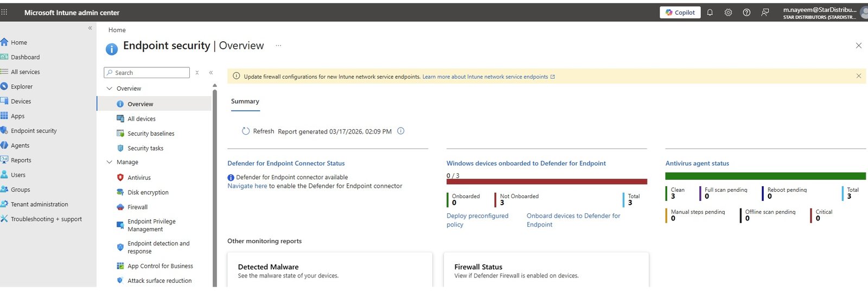Open Devices in the left navigation
Image resolution: width=868 pixels, height=291 pixels.
21,101
